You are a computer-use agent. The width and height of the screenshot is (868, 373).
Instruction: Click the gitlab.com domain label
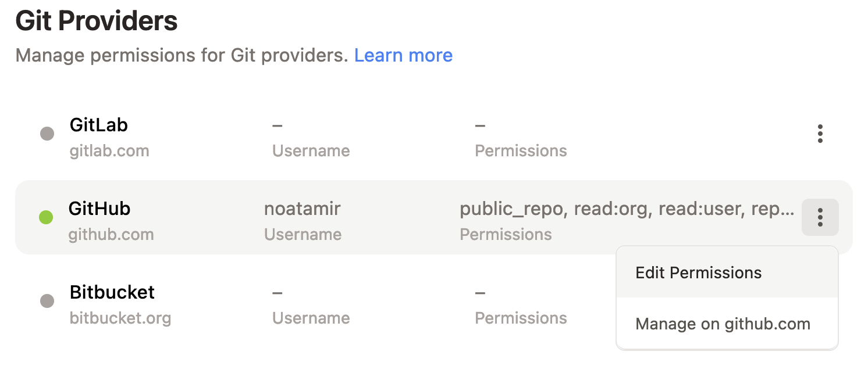(109, 150)
